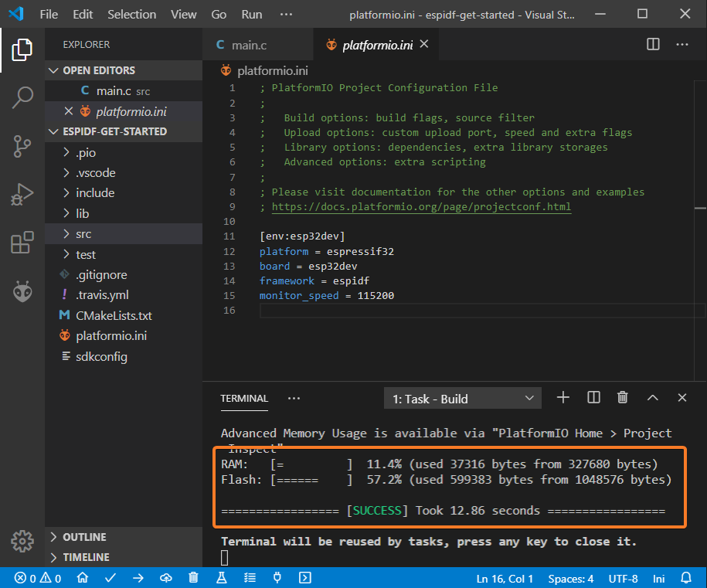This screenshot has width=707, height=588.
Task: Expand the .vscode folder
Action: pyautogui.click(x=124, y=173)
